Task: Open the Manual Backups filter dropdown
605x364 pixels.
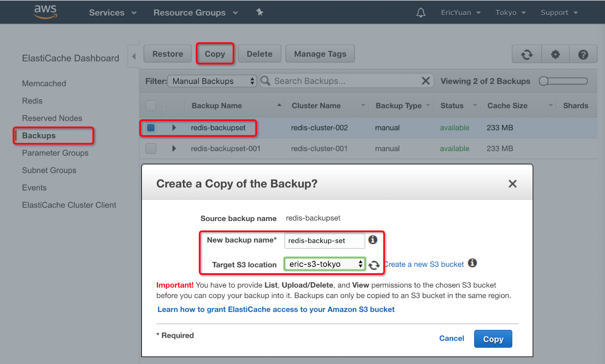Action: 212,81
